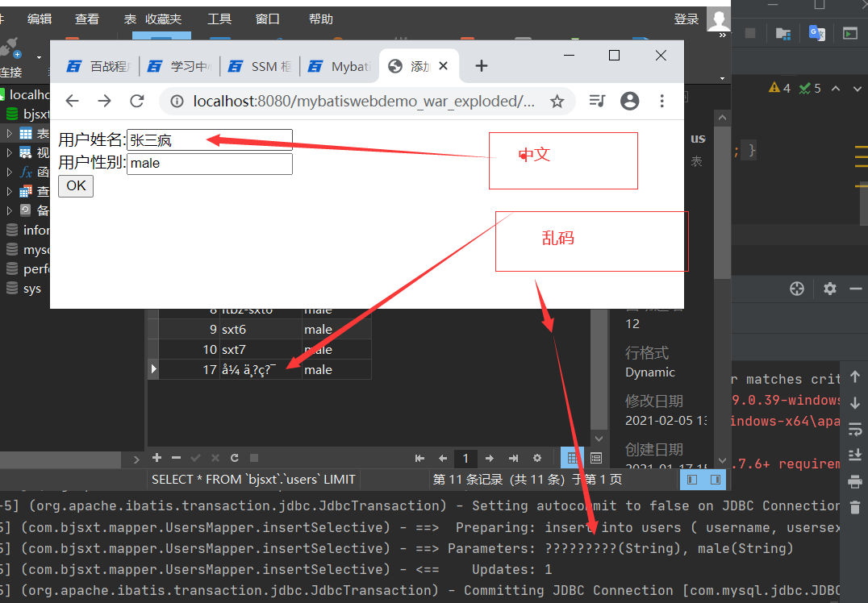Screen dimensions: 868x603
Task: Click the address bar URL
Action: click(x=364, y=102)
